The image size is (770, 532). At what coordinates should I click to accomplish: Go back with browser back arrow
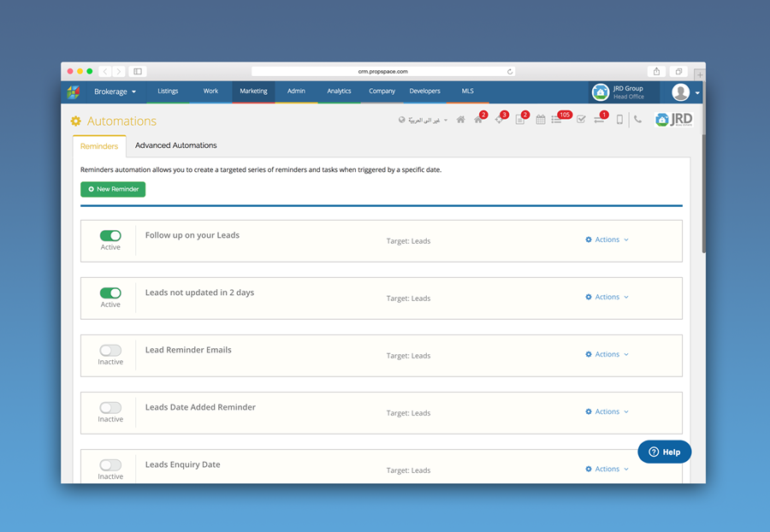pyautogui.click(x=105, y=72)
